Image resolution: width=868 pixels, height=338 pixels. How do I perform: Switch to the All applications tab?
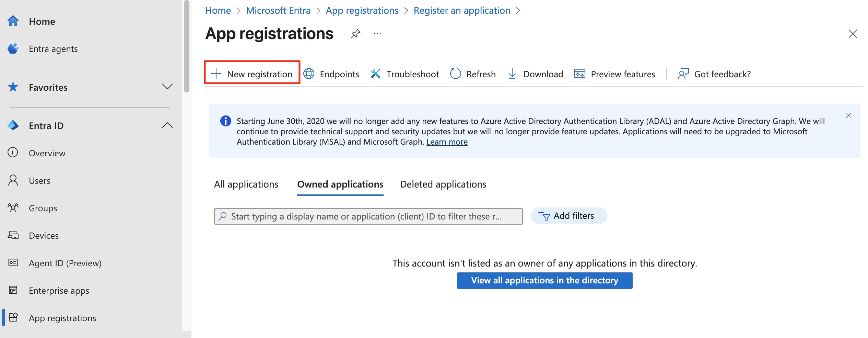[x=246, y=184]
